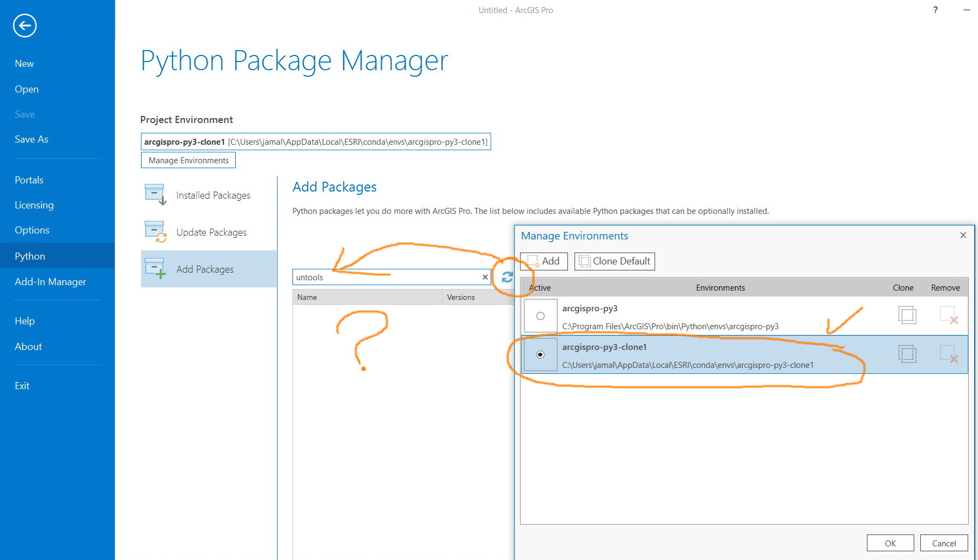Clone the arcgispro-py3 environment
The width and height of the screenshot is (978, 560).
tap(907, 316)
